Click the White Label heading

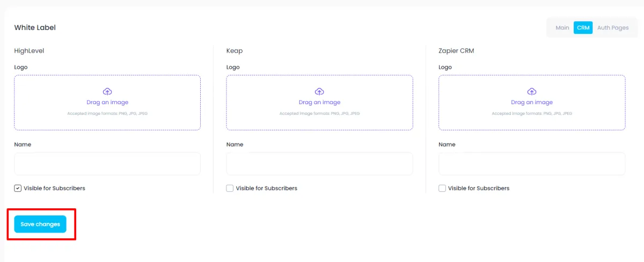pyautogui.click(x=35, y=27)
